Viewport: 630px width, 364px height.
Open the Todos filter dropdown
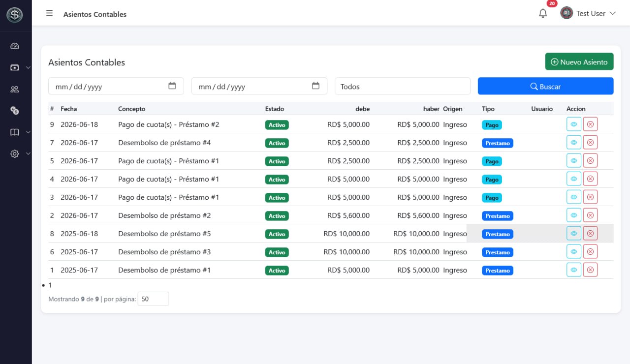[x=403, y=86]
